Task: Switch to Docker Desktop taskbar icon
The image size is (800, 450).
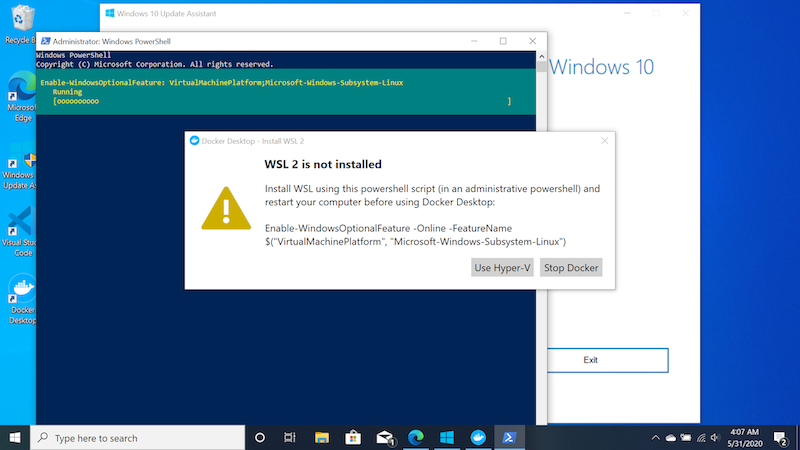Action: [478, 438]
